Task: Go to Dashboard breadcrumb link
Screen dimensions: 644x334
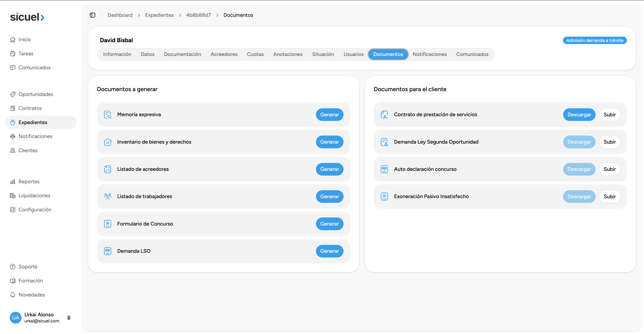Action: click(x=120, y=15)
